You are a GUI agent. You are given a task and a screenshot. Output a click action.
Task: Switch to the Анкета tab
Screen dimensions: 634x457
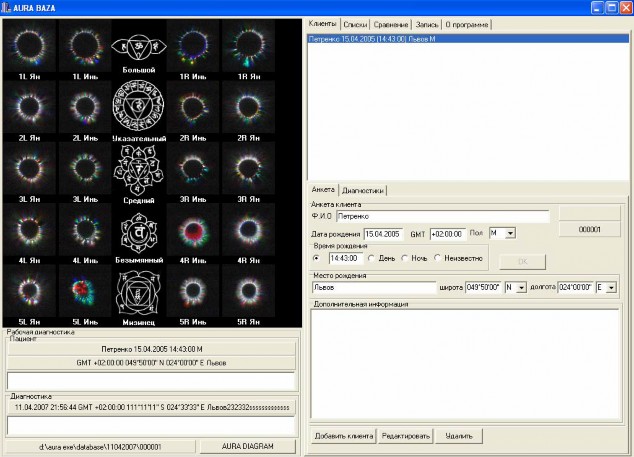323,189
